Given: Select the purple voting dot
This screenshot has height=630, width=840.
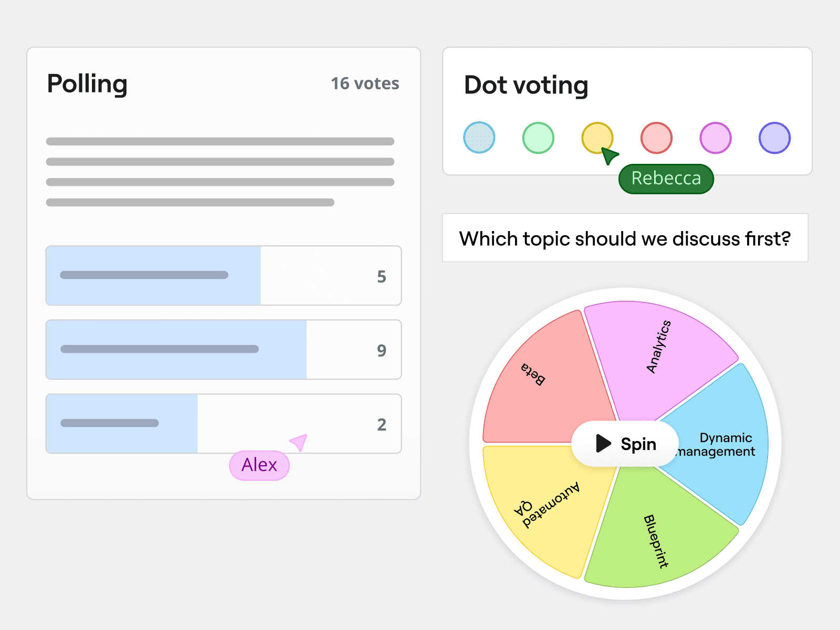Looking at the screenshot, I should 774,138.
